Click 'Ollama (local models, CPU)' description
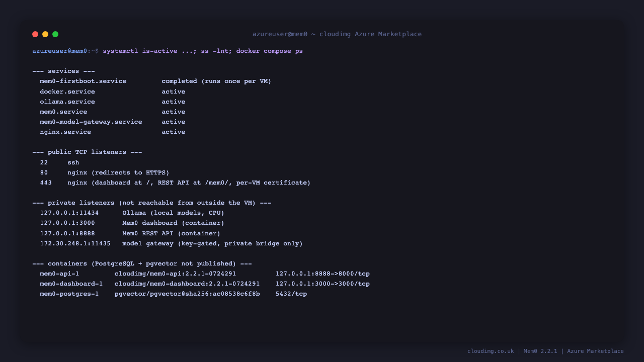 pos(174,213)
